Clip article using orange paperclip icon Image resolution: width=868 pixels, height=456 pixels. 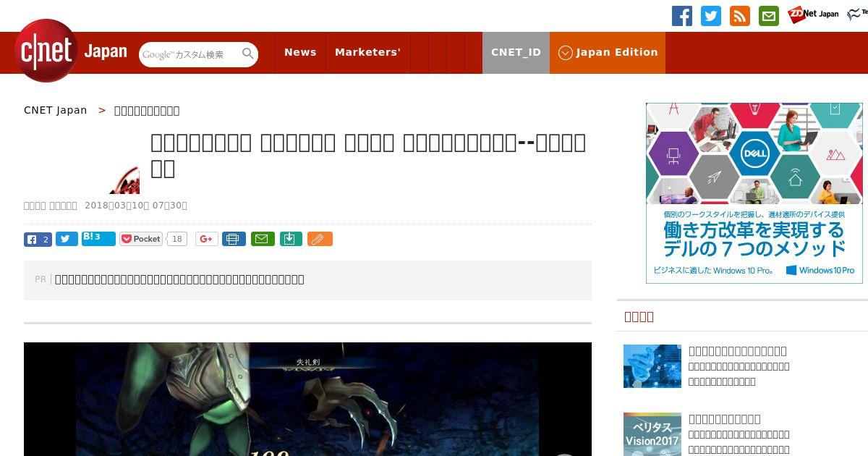click(320, 239)
